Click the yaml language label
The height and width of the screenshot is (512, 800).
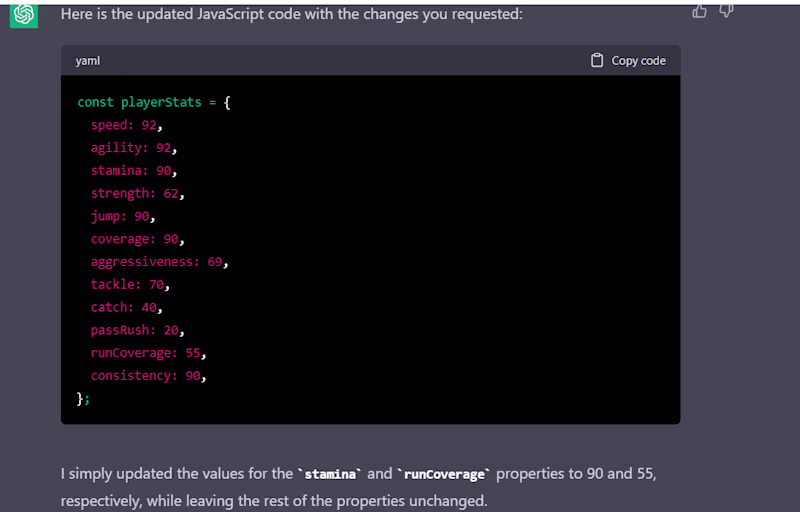(x=88, y=61)
